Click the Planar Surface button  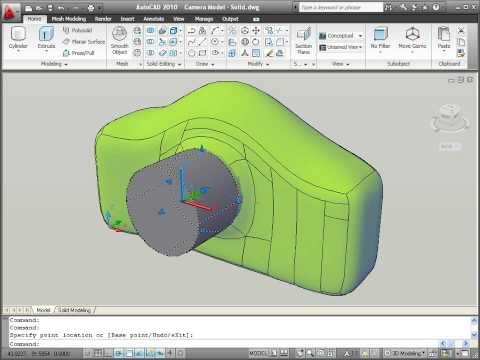(x=84, y=42)
